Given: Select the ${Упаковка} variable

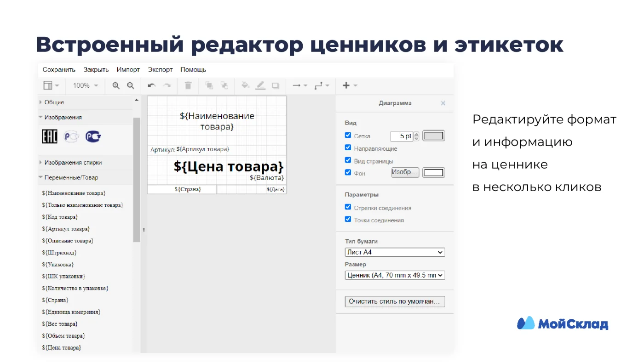Looking at the screenshot, I should click(57, 265).
